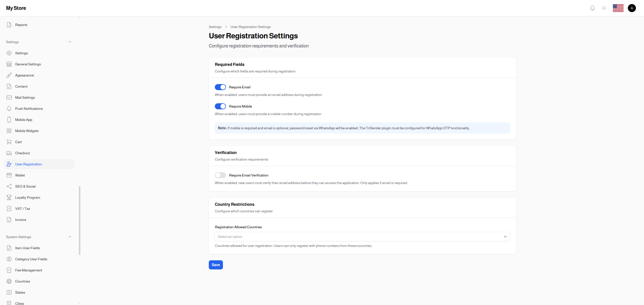The width and height of the screenshot is (644, 305).
Task: Click the Mobile Widgets icon
Action: (9, 131)
